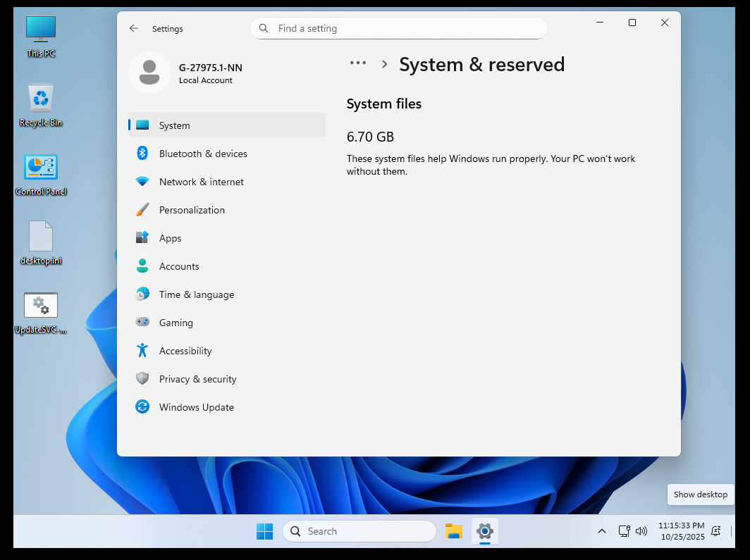This screenshot has width=750, height=560.
Task: Open Network & internet settings
Action: [227, 182]
